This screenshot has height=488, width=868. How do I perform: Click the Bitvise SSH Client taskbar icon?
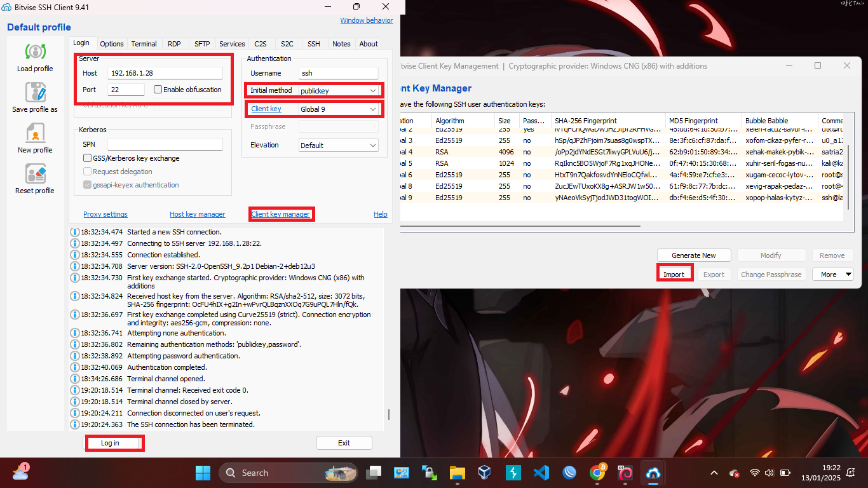653,473
